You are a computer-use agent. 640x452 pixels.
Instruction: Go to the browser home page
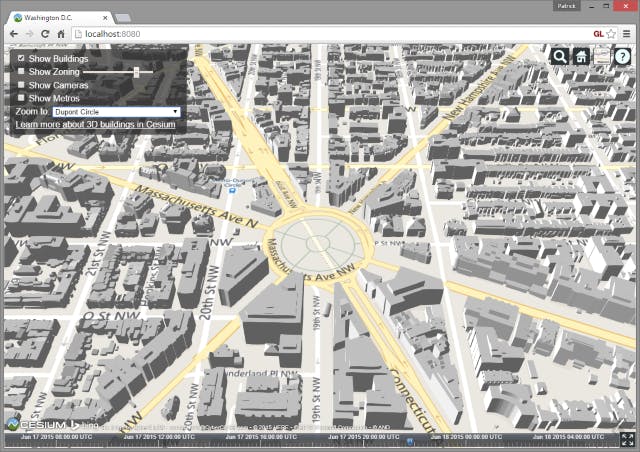pos(62,33)
